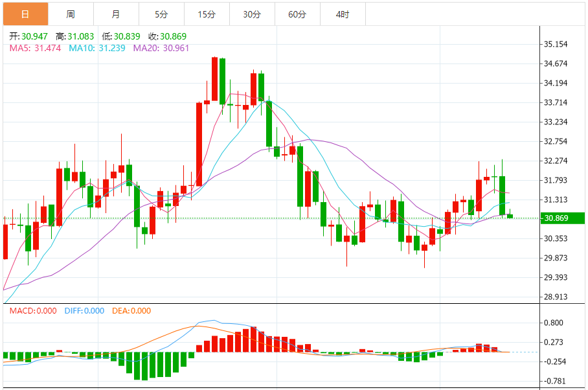Click the green current price tag 30.869
This screenshot has width=588, height=390.
[x=563, y=218]
